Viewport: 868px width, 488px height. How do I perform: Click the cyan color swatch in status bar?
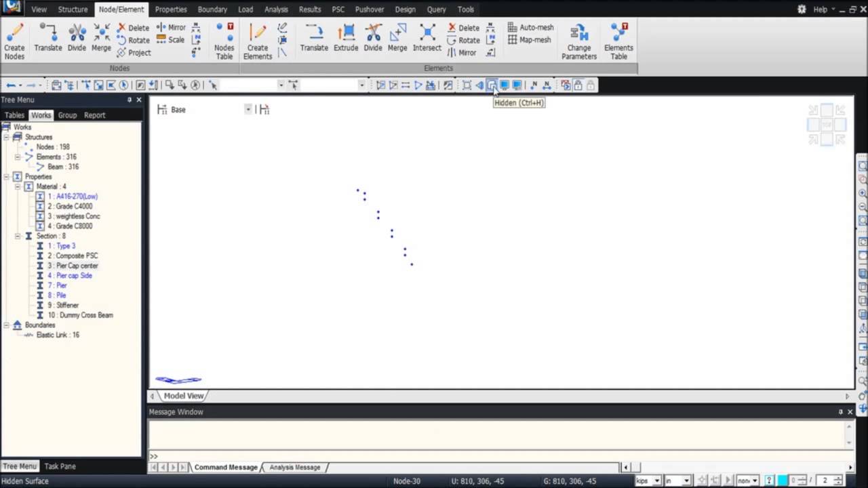tap(782, 481)
